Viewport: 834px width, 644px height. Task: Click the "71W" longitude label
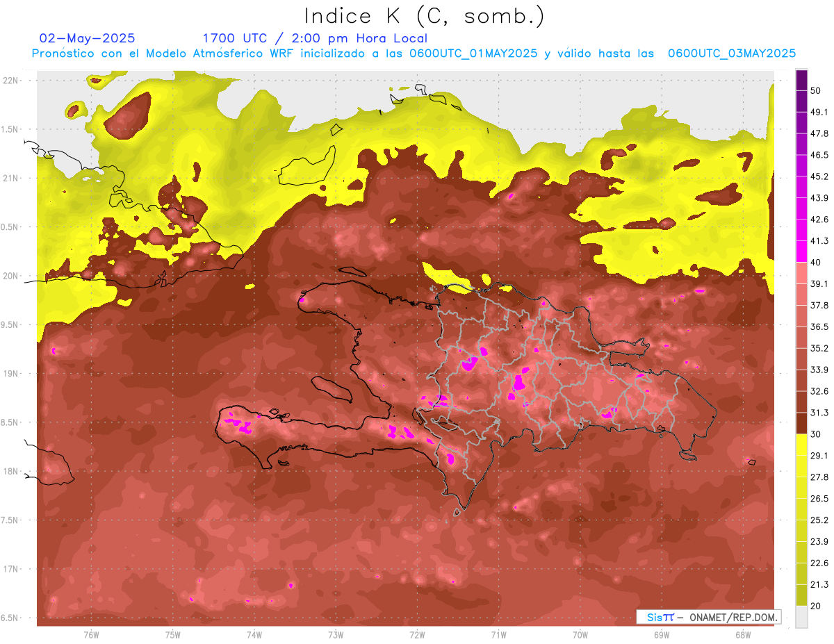pos(498,635)
